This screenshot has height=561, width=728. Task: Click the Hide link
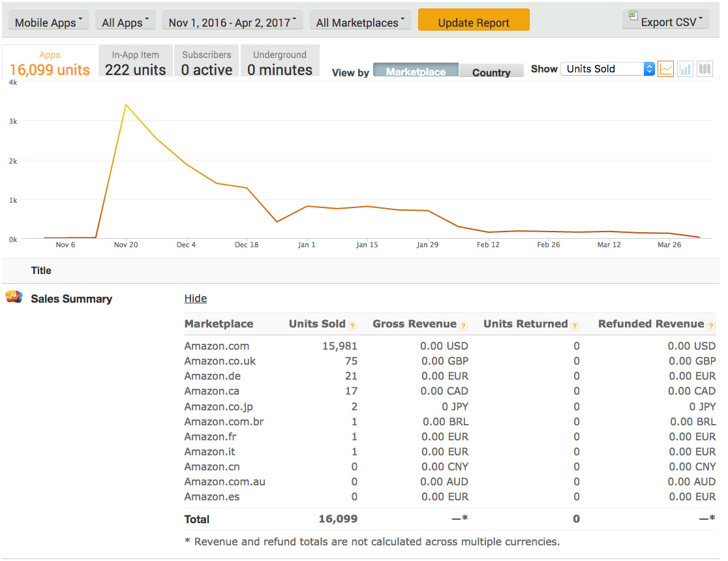pos(196,298)
